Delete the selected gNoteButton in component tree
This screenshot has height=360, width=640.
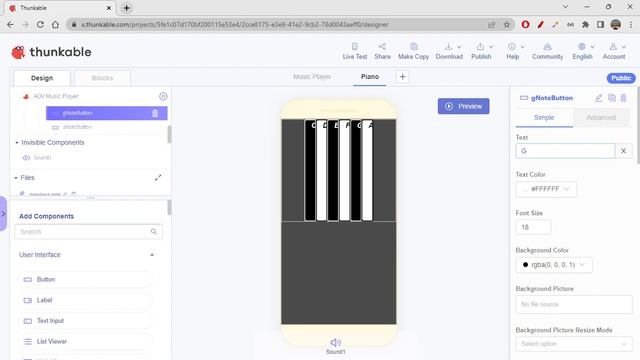155,113
